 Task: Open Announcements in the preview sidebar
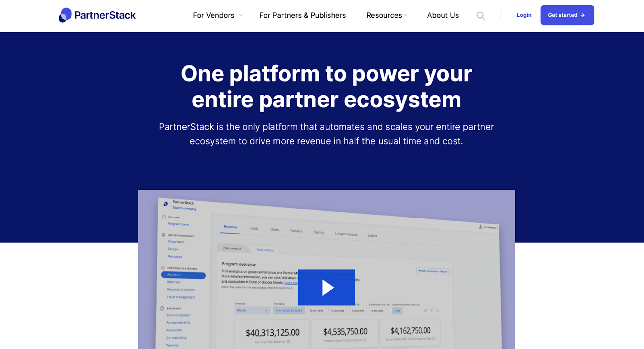(178, 322)
